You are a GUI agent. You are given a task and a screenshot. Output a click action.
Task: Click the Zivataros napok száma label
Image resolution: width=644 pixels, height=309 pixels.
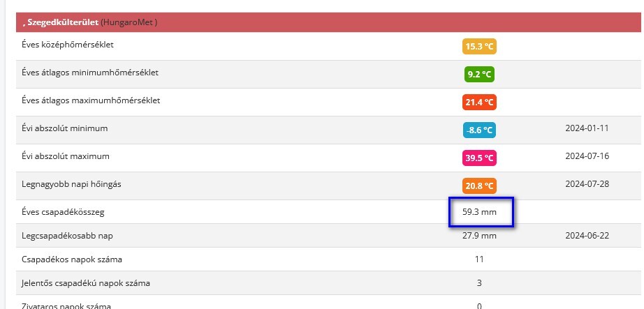(67, 306)
